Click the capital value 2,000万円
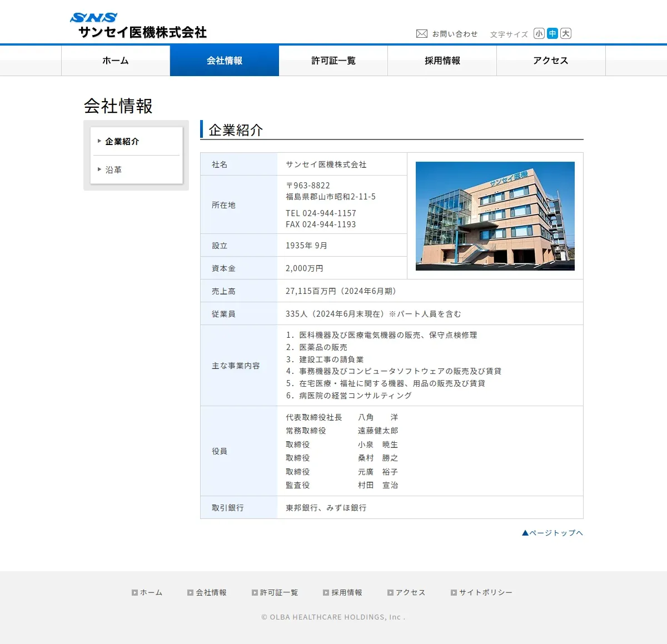This screenshot has width=667, height=644. [304, 268]
